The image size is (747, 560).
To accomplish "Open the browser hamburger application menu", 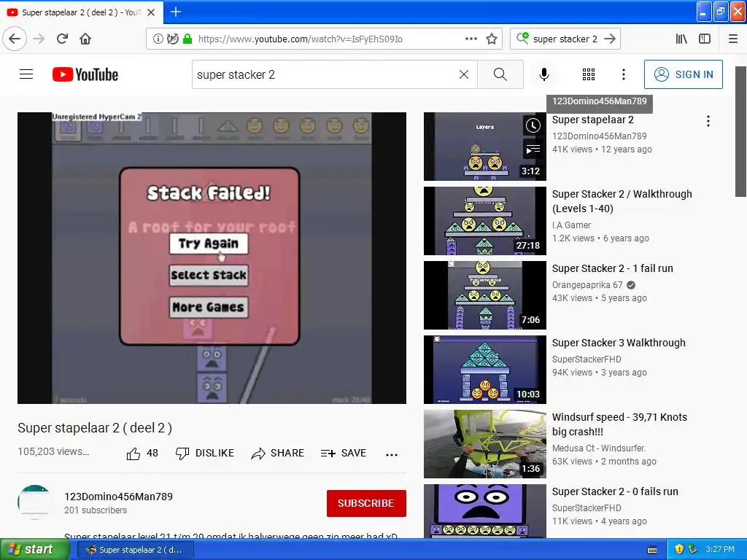I will [x=733, y=39].
